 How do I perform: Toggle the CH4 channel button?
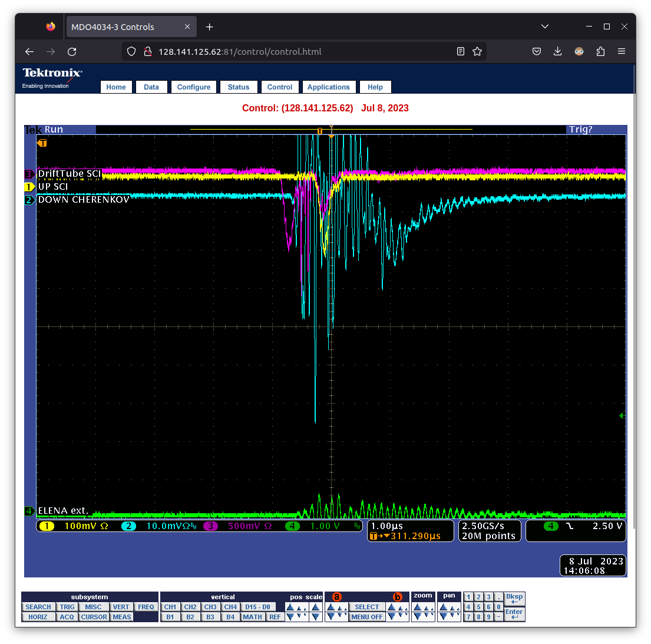(x=230, y=607)
